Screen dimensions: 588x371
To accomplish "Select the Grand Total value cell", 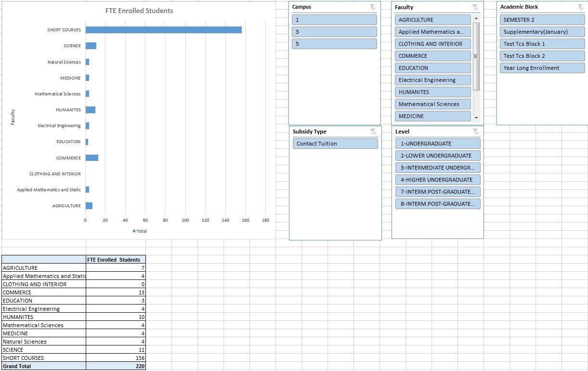I will point(116,366).
